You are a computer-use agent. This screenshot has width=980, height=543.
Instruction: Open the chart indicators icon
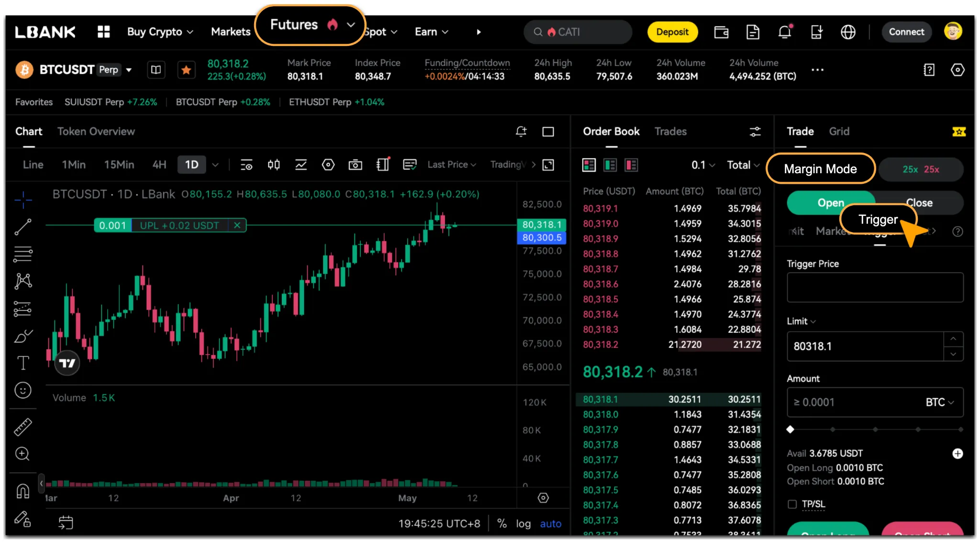[301, 165]
